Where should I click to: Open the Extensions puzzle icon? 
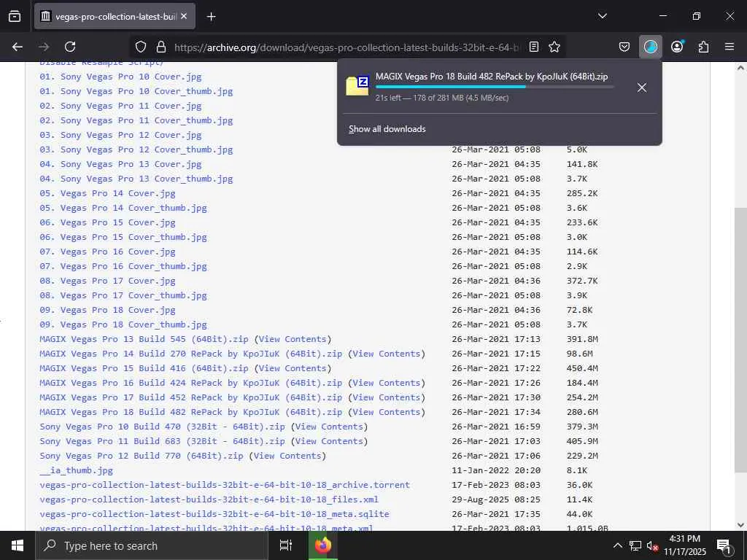[x=703, y=47]
